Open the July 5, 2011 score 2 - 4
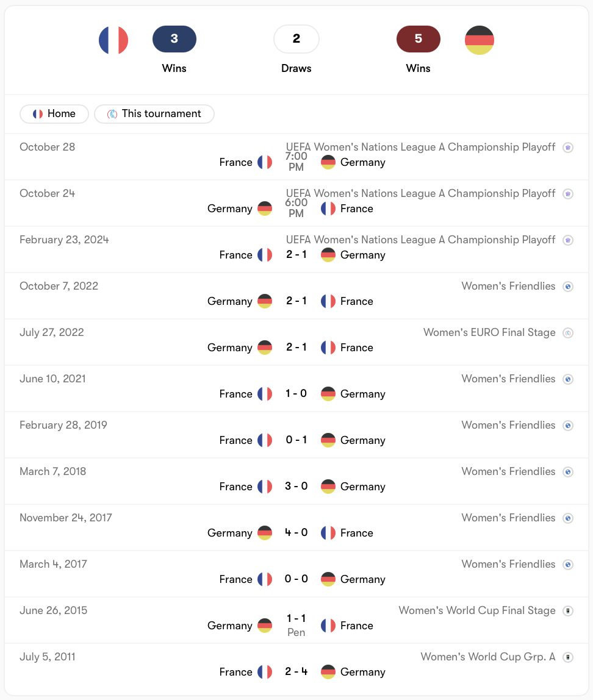 point(296,671)
